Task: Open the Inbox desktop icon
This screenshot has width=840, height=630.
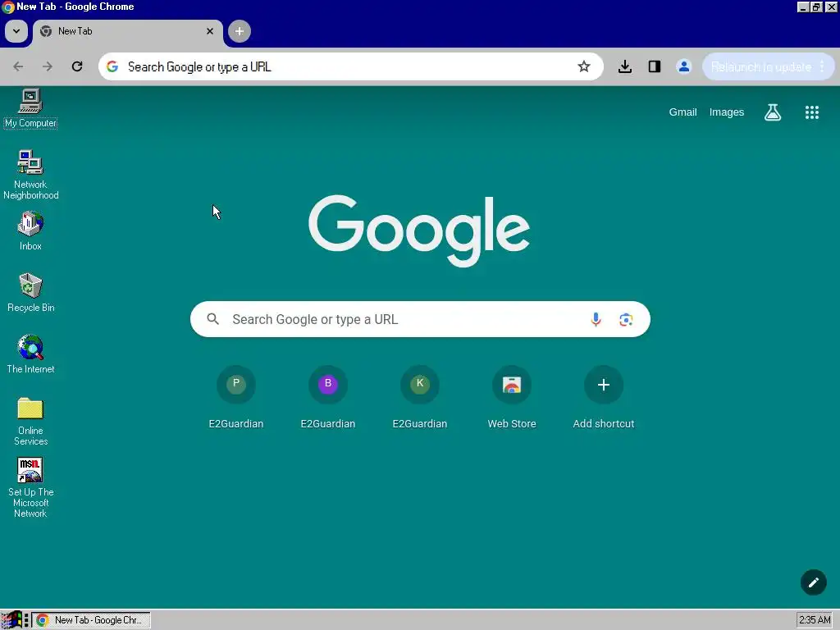Action: (x=30, y=231)
